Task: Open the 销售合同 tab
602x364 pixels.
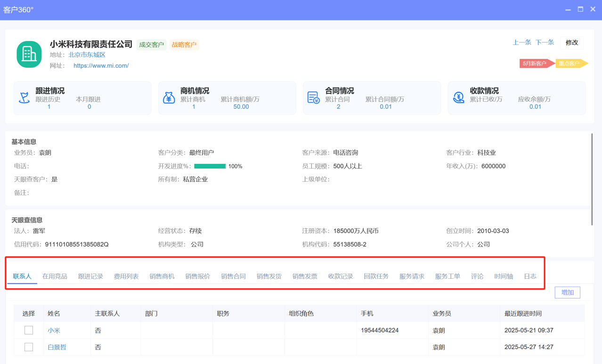Action: click(234, 276)
